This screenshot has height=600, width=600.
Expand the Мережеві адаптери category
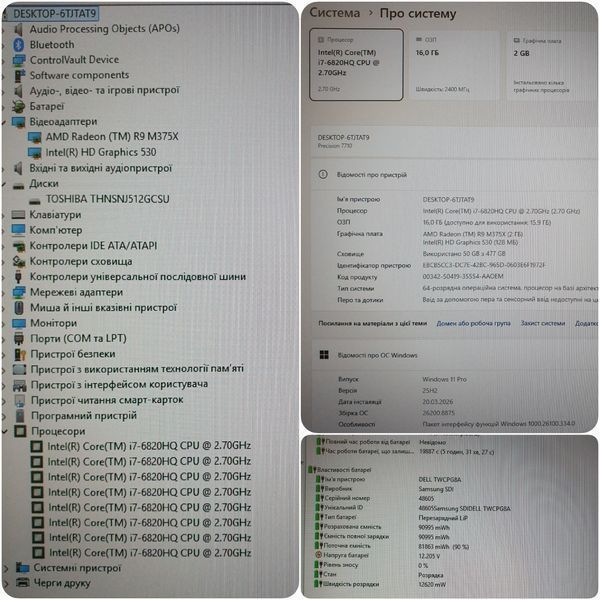click(3, 293)
